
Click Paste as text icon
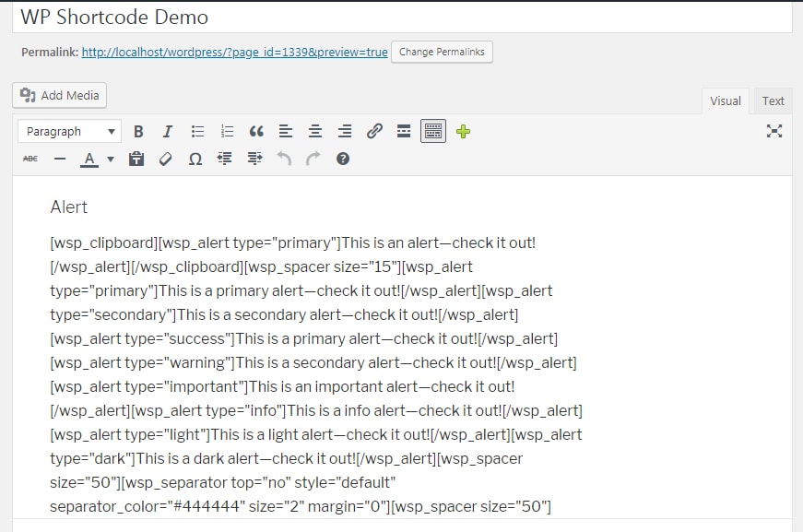click(136, 159)
